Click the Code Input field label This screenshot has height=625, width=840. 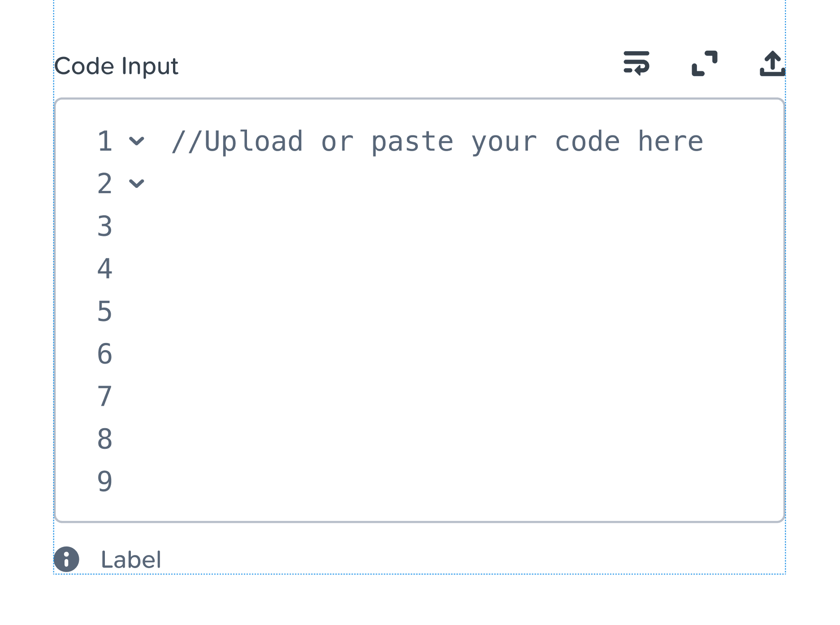click(116, 66)
